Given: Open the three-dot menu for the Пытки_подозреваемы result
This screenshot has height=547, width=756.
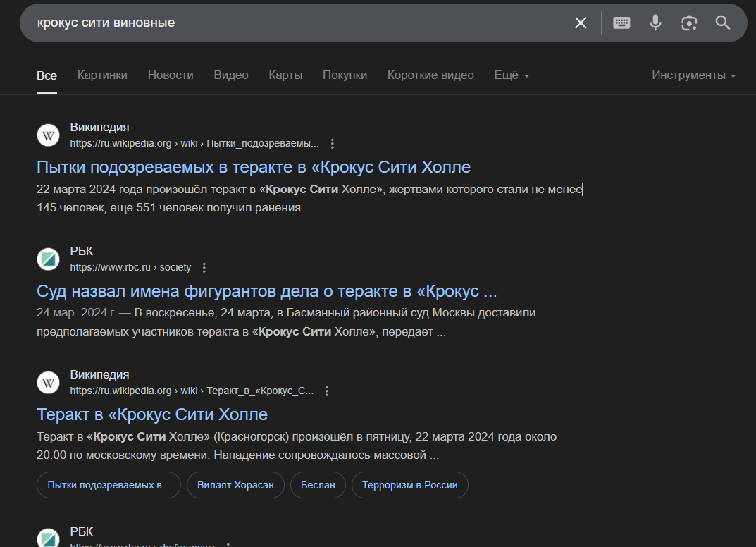Looking at the screenshot, I should coord(332,143).
